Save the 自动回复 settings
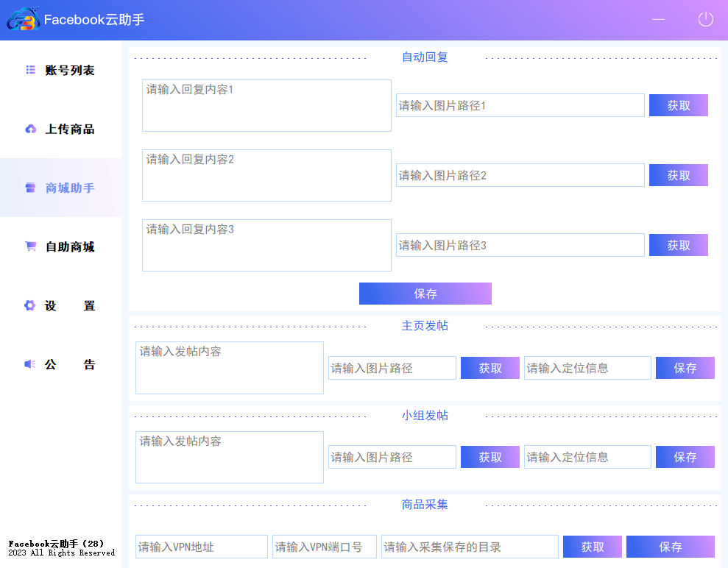 pyautogui.click(x=425, y=294)
